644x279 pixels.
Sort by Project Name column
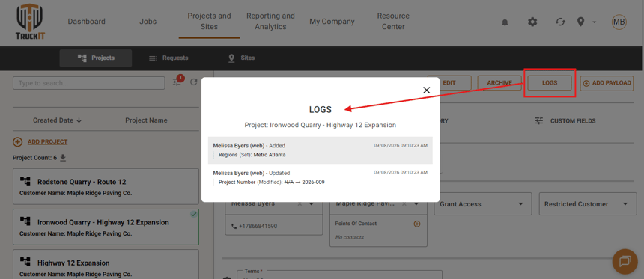[146, 120]
